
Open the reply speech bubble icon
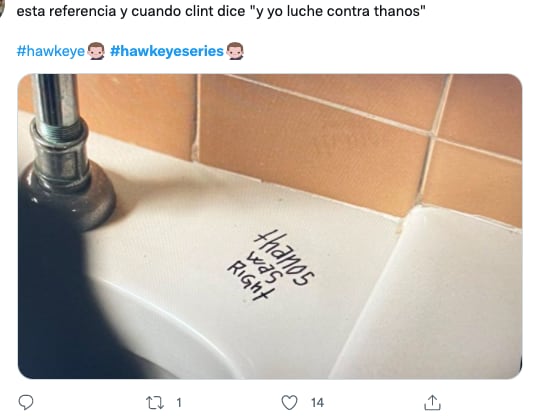[26, 403]
